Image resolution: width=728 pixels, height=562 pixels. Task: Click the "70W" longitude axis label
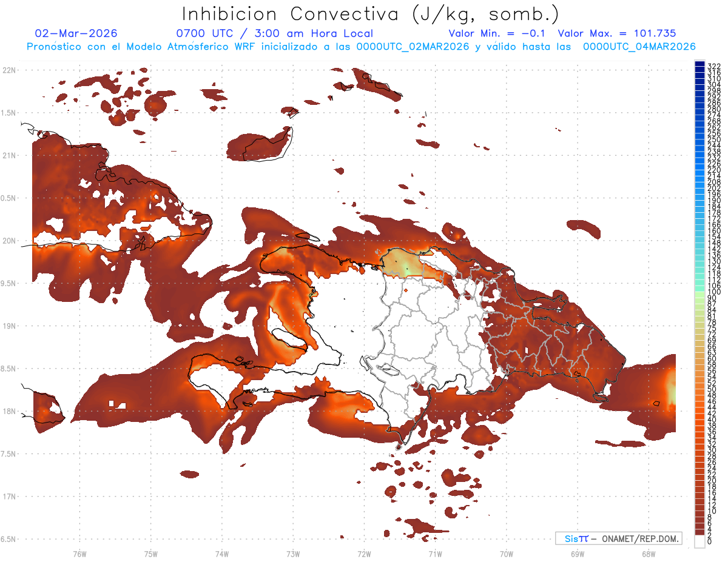tap(506, 554)
